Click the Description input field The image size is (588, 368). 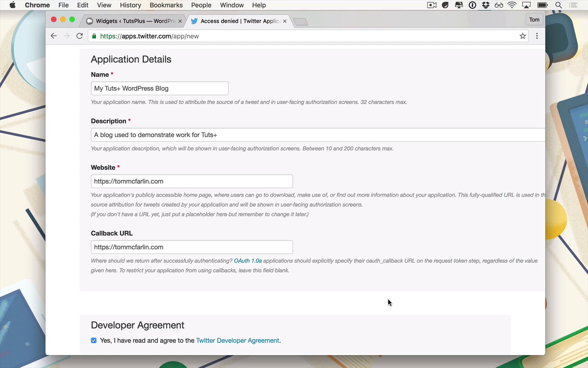[x=318, y=135]
